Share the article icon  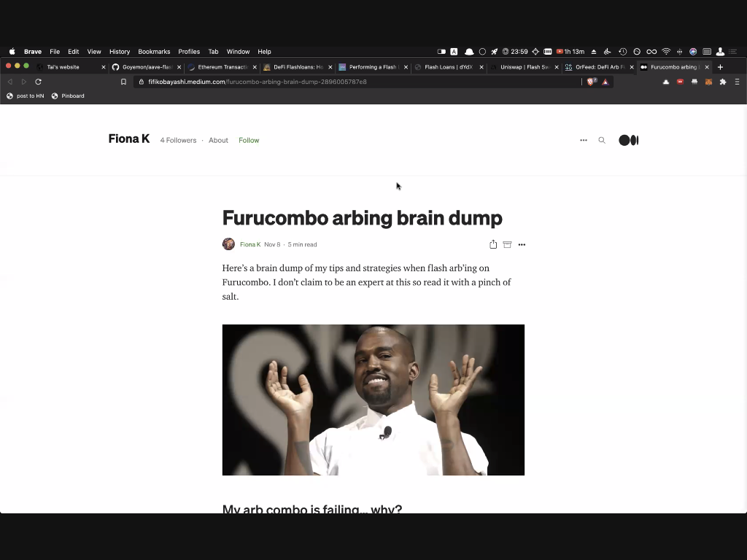tap(493, 244)
